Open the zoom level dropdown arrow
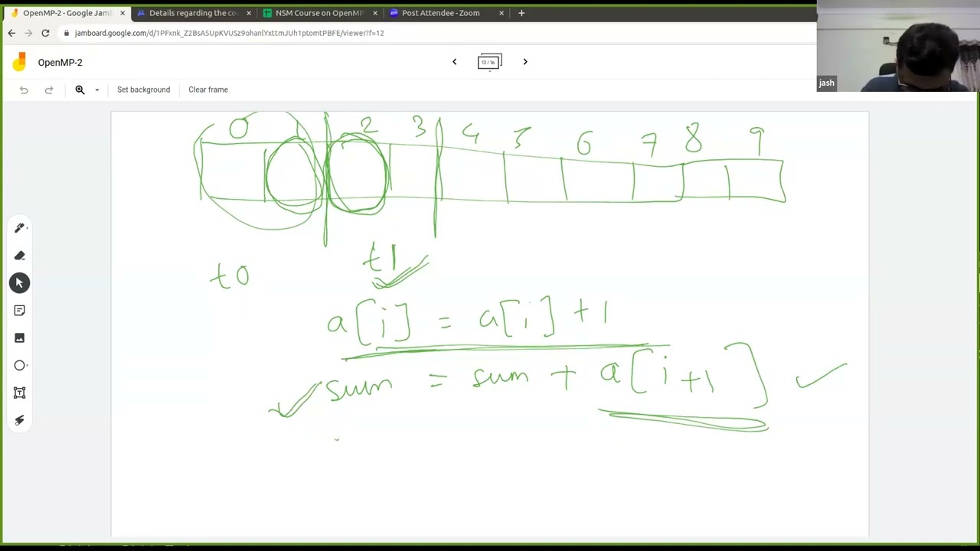 [97, 90]
